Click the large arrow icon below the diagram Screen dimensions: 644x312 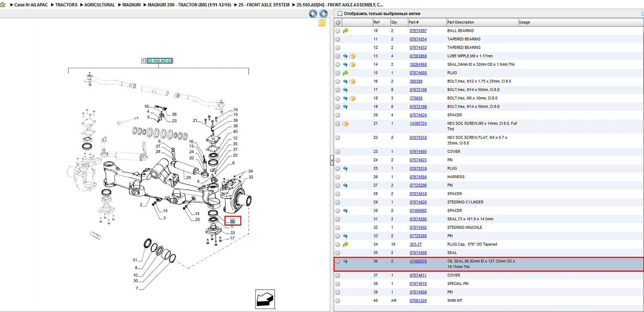(265, 299)
